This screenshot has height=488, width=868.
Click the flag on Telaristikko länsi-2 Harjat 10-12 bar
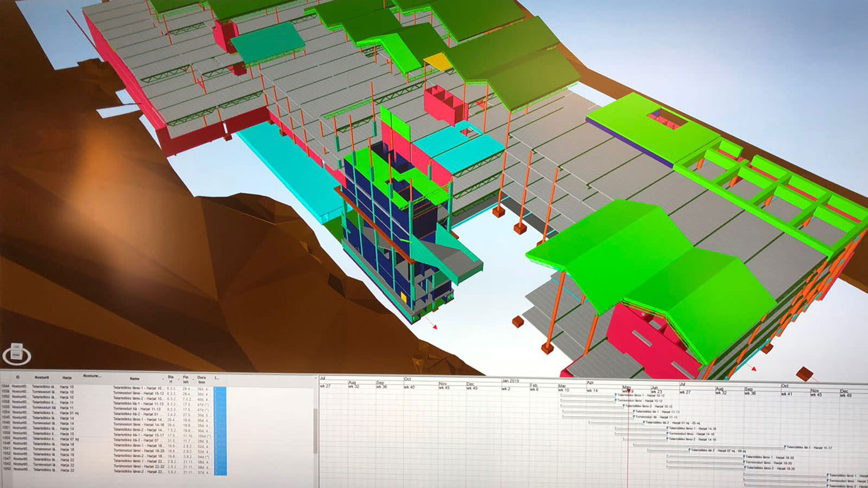pyautogui.click(x=625, y=406)
